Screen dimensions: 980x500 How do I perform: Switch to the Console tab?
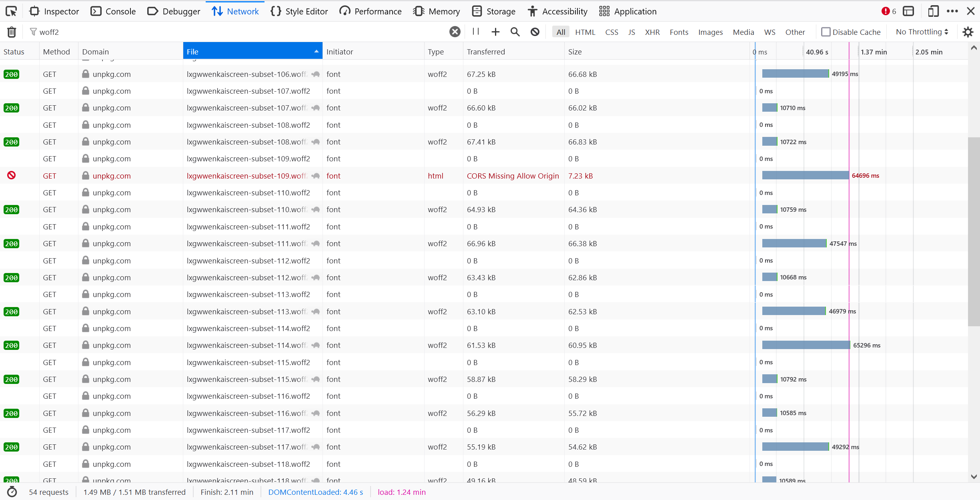click(x=113, y=11)
